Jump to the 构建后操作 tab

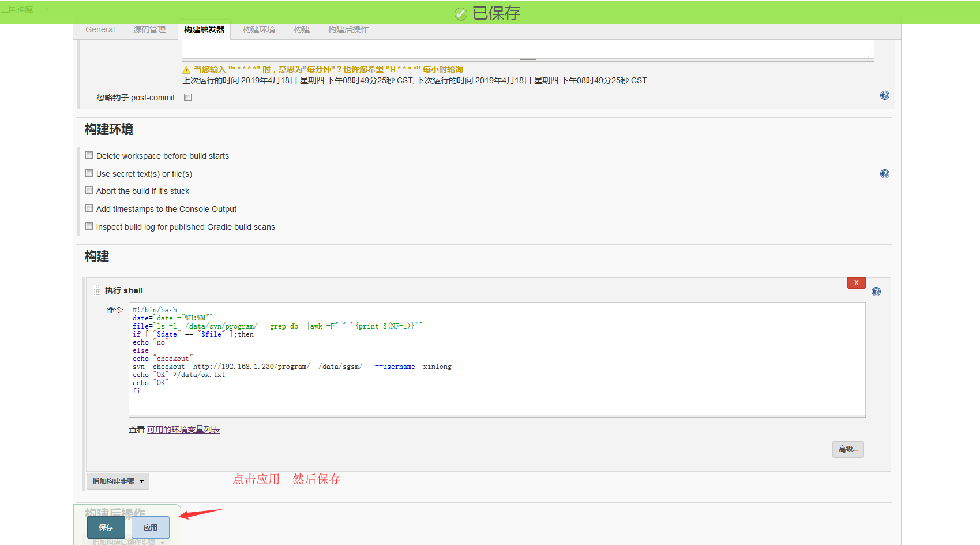[x=348, y=30]
